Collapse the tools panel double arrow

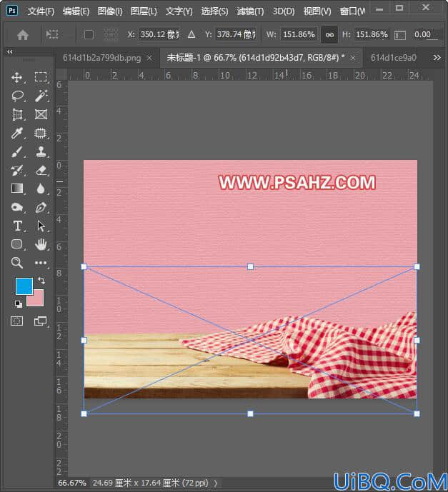point(10,52)
